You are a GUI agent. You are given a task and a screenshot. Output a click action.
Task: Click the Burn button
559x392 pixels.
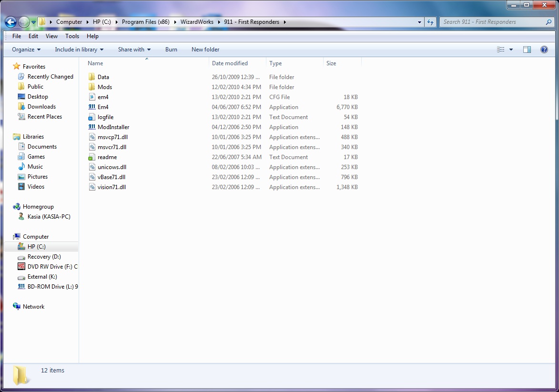click(171, 50)
